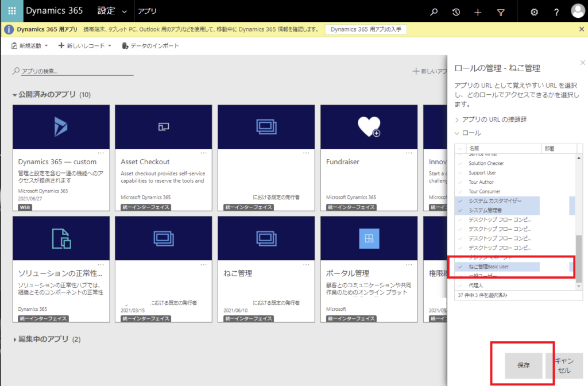Open the advanced find filter icon
588x386 pixels.
(501, 13)
